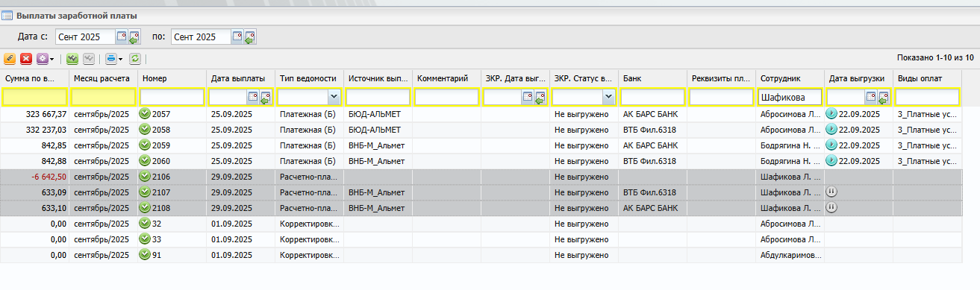Sort by 'Банк' column header

pos(652,78)
